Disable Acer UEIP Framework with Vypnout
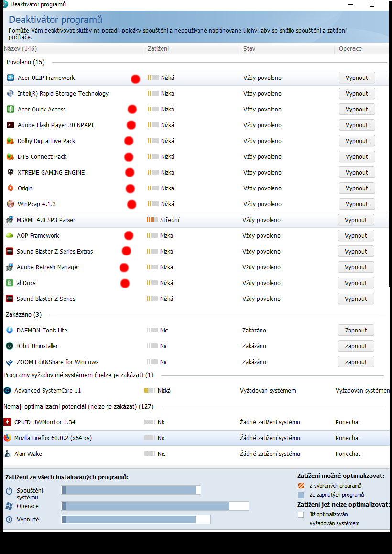Image resolution: width=392 pixels, height=554 pixels. click(x=357, y=78)
